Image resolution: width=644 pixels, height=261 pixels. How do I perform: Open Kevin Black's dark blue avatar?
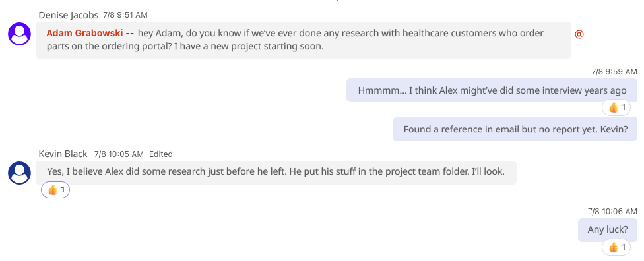coord(19,173)
